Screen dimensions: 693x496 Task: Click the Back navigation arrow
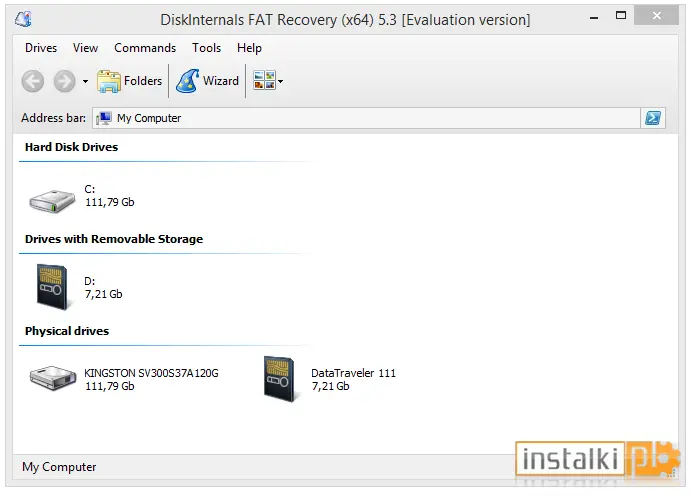(33, 81)
